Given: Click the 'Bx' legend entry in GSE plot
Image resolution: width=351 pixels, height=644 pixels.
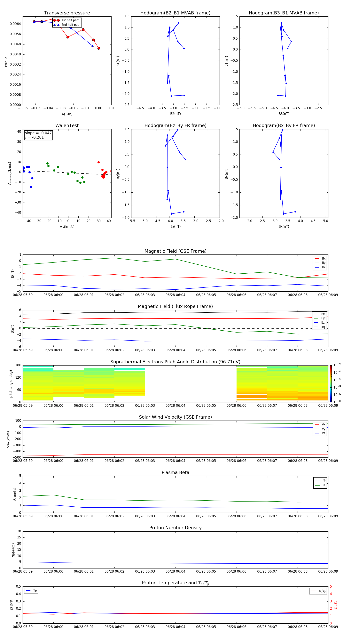Looking at the screenshot, I should (x=320, y=259).
